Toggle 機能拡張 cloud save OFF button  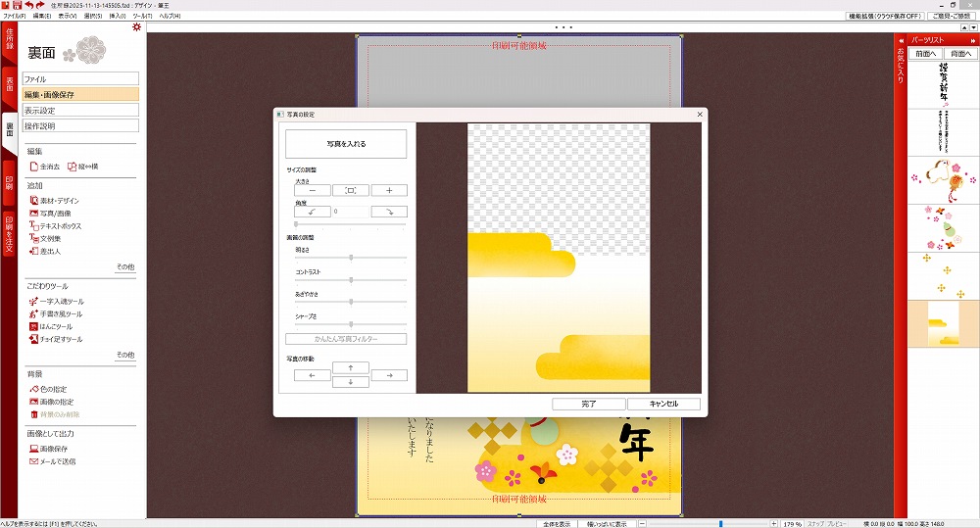(885, 17)
